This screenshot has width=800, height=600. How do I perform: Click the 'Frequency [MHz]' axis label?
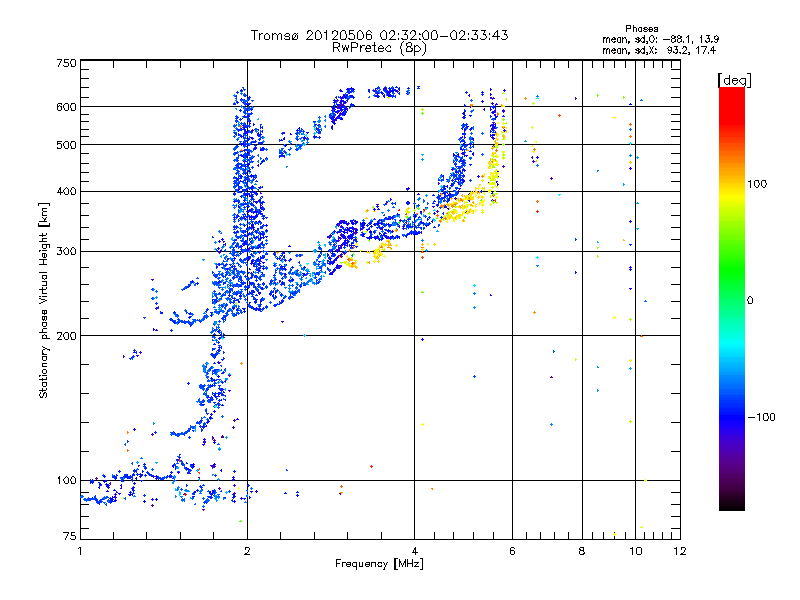tap(379, 564)
